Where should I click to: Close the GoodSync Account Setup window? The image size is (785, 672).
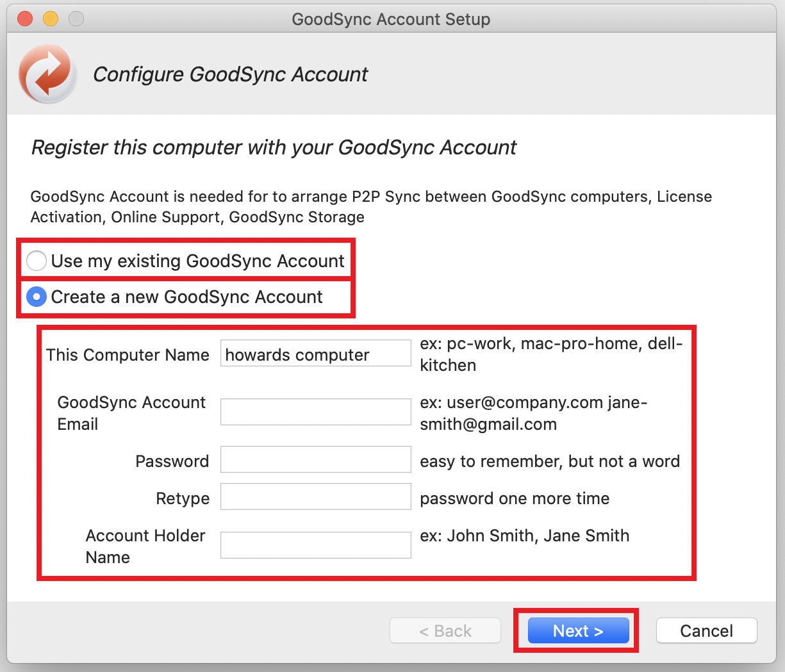25,19
